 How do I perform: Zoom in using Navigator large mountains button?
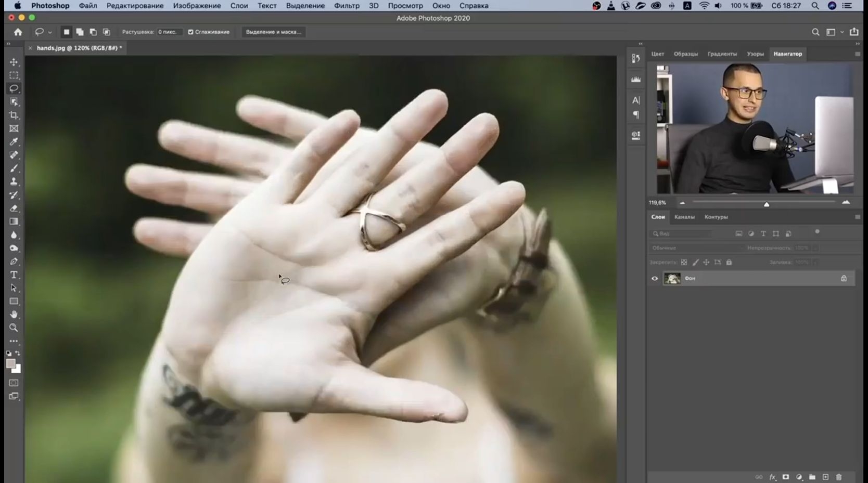coord(846,202)
